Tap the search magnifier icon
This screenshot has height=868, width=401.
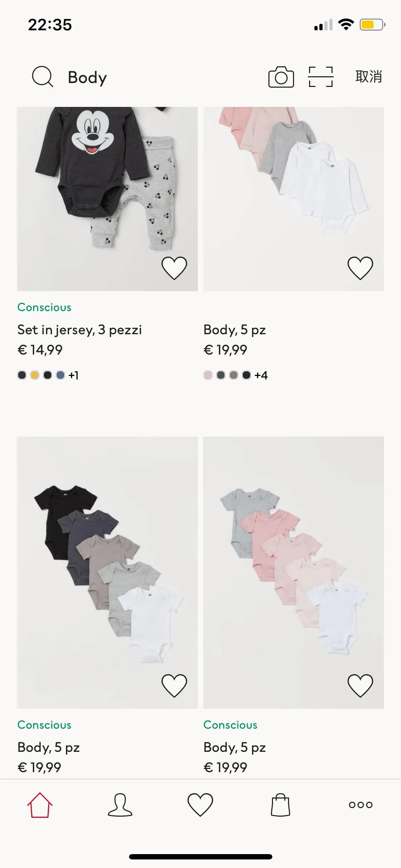pos(42,77)
